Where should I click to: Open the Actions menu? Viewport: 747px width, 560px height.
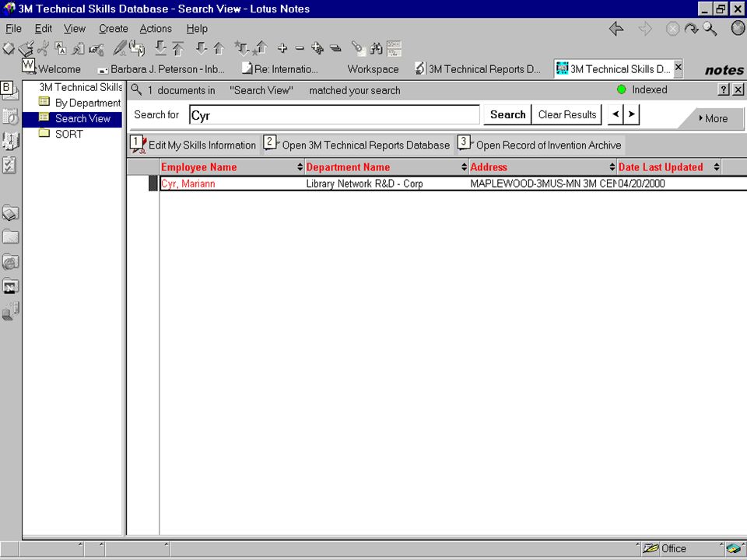[x=156, y=29]
